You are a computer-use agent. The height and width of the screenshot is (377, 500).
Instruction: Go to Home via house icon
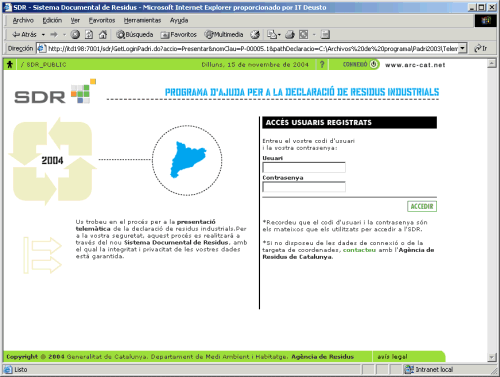coord(103,34)
